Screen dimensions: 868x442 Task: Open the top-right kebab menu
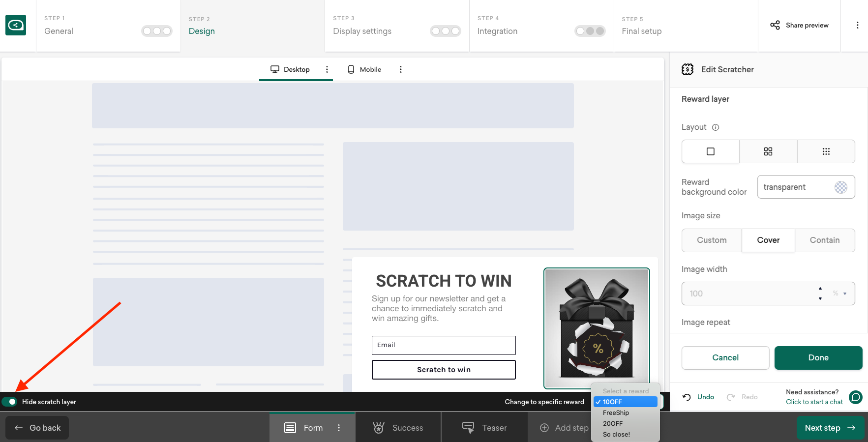click(857, 25)
